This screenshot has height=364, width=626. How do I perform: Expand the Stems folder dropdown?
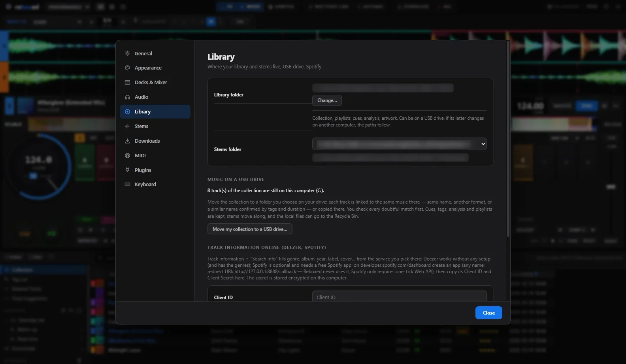399,144
